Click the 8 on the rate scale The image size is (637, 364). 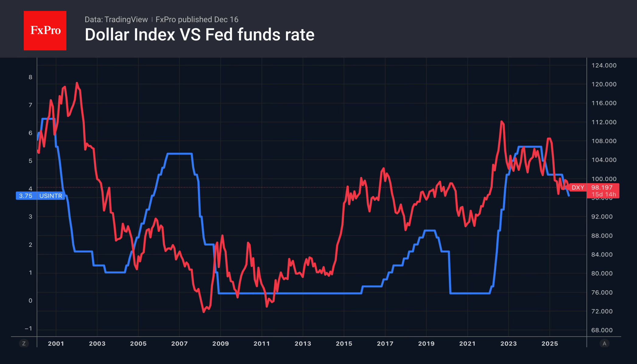pos(30,77)
